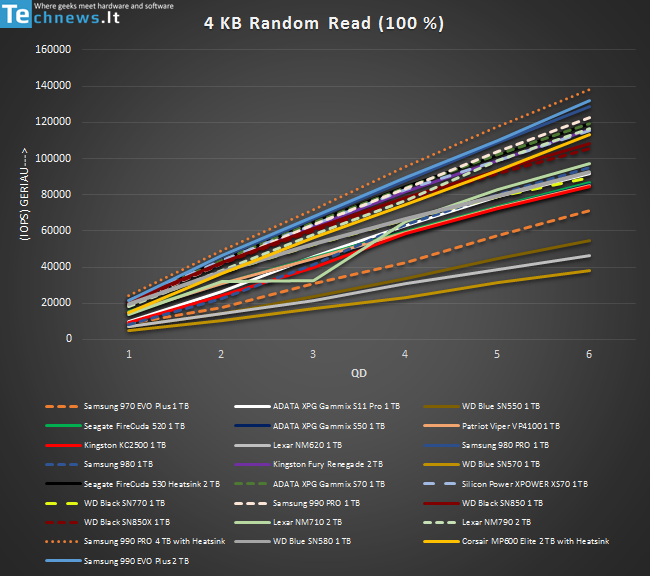
Task: Click the yellow dashed WD Black SN770 legend swatch
Action: [62, 503]
